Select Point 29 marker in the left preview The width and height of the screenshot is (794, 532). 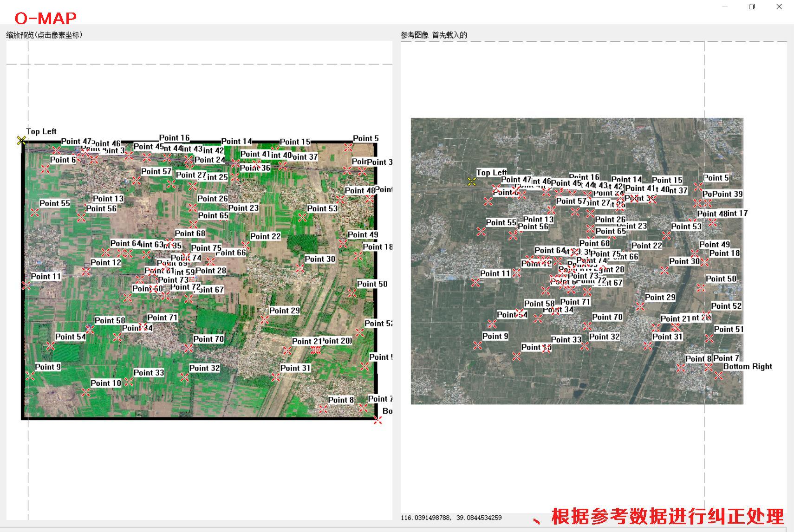tap(265, 320)
